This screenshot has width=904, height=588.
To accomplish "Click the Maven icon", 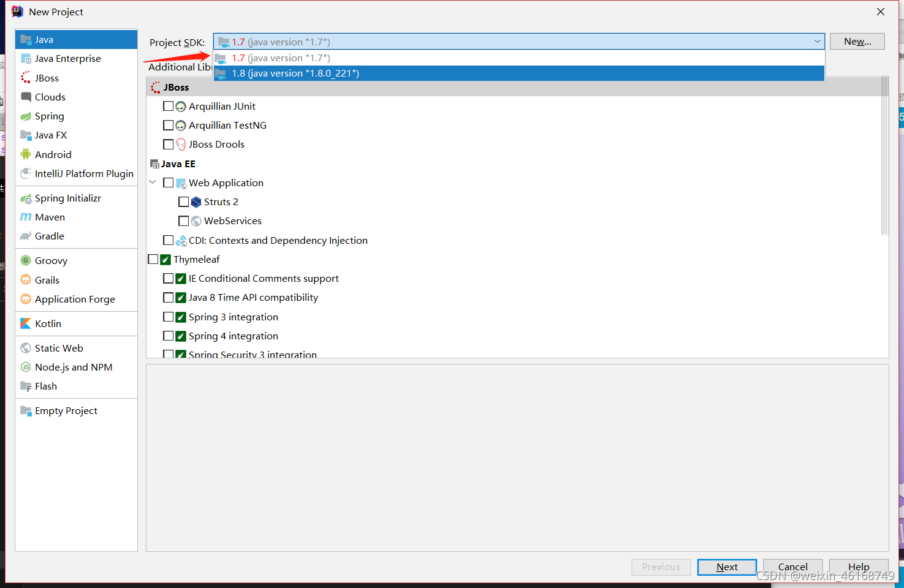I will (26, 217).
